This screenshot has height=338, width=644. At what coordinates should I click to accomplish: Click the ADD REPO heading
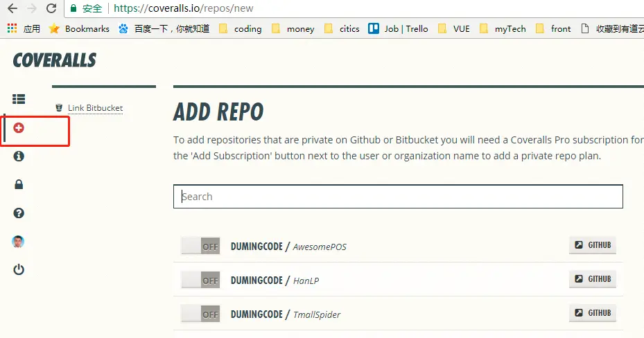click(218, 112)
